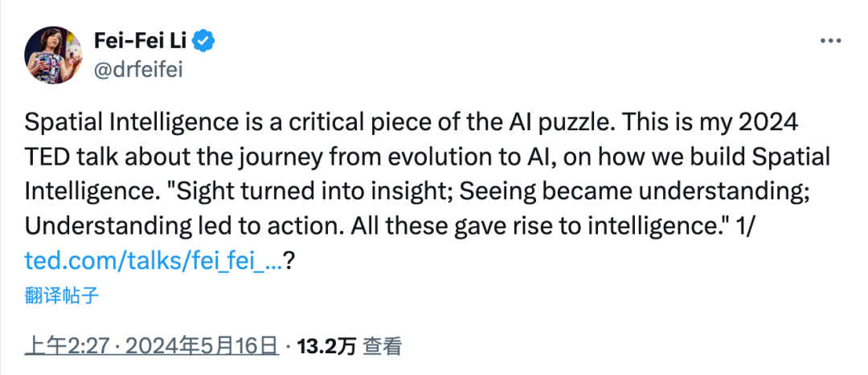Image resolution: width=868 pixels, height=375 pixels.
Task: Click the thread marker 1/ after the quote
Action: 743,226
